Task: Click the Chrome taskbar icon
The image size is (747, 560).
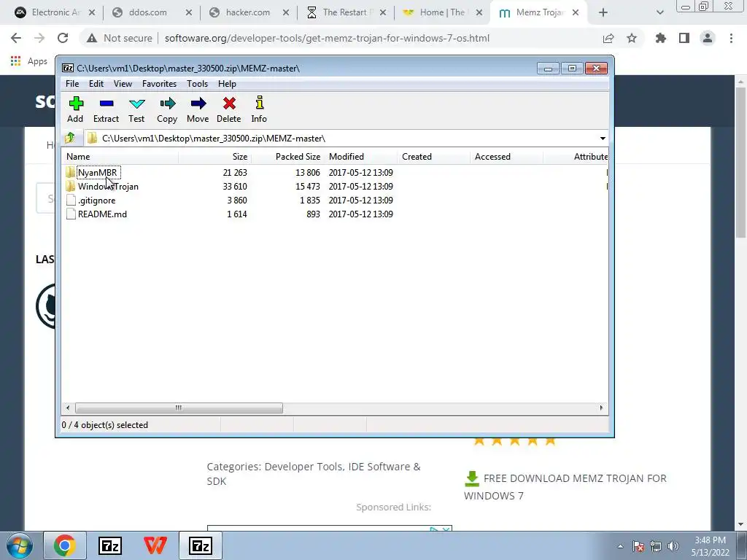Action: [x=65, y=545]
